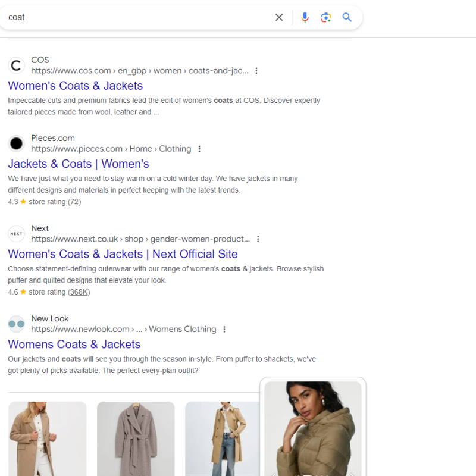The height and width of the screenshot is (476, 476).
Task: Open the tan trench coat with jeans thumbnail
Action: tap(223, 439)
